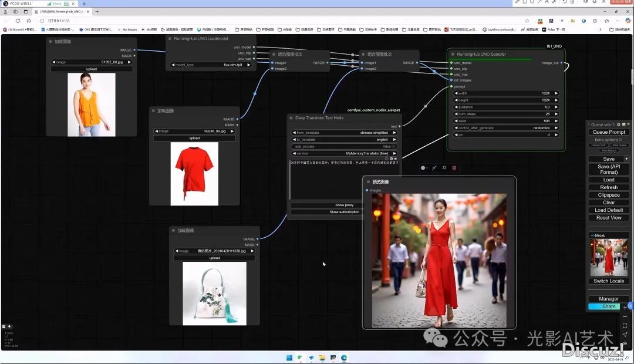The image size is (634, 364).
Task: Decrease sampler height value arrow
Action: [456, 100]
